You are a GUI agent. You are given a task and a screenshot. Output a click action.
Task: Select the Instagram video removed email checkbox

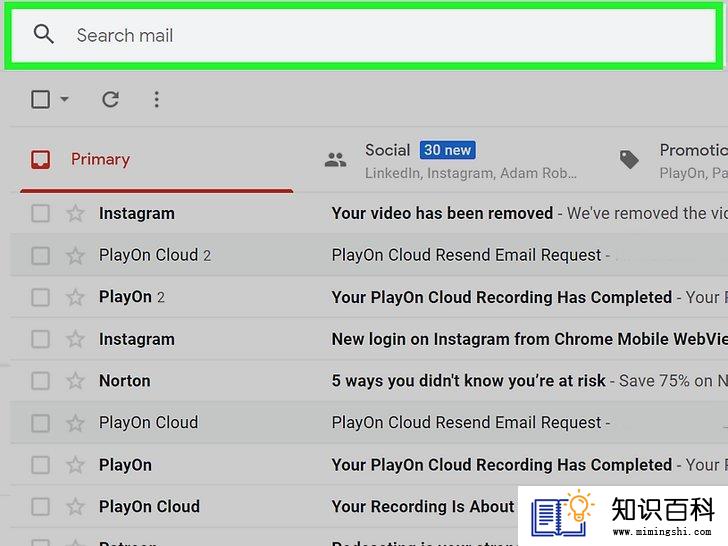[40, 214]
